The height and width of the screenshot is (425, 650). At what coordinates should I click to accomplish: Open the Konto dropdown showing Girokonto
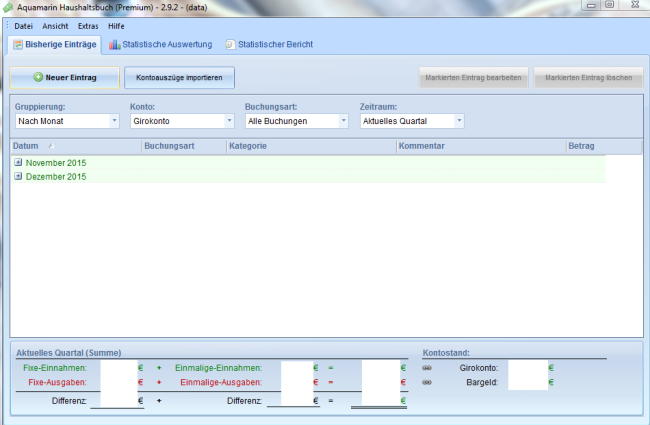[x=229, y=121]
